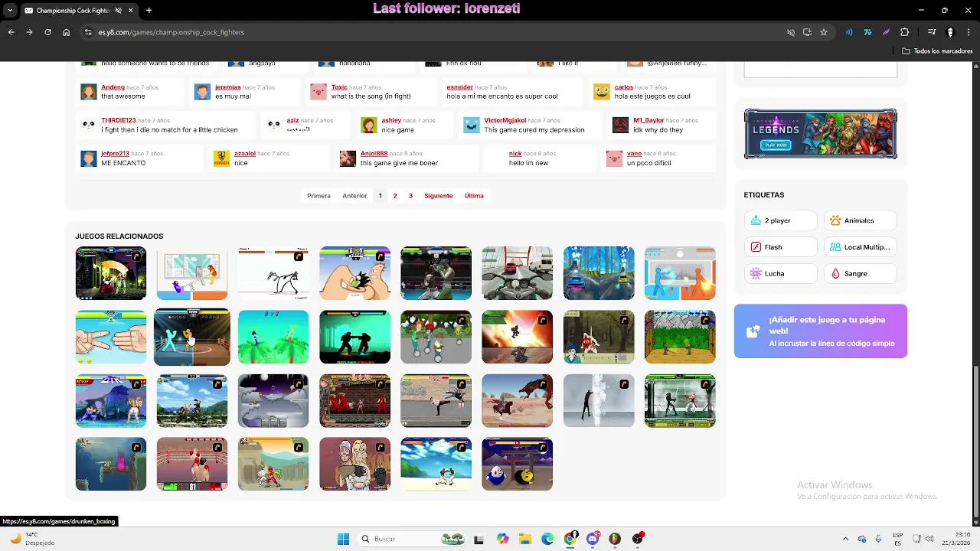Click the taskbar Buscar search box
The image size is (980, 551).
(x=412, y=539)
